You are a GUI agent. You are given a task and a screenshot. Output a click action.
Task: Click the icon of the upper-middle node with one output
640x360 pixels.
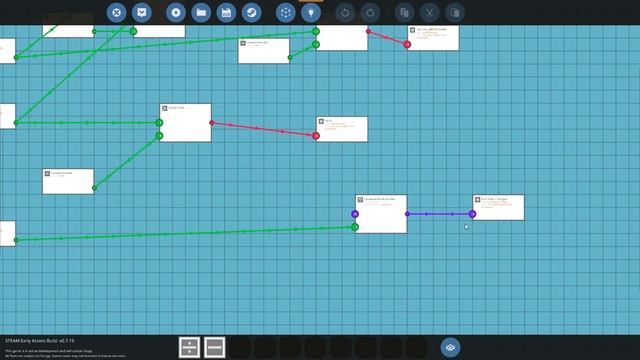pos(243,43)
